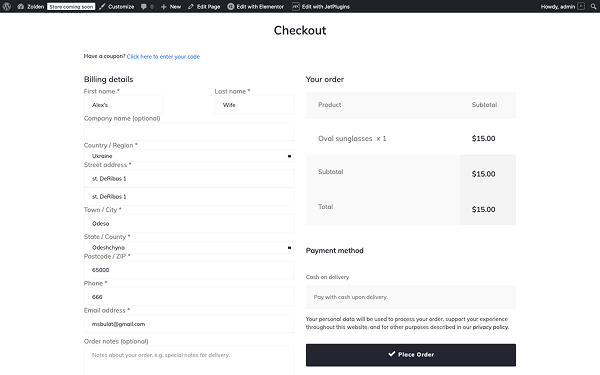The image size is (600, 375).
Task: Click Edit Page in admin bar
Action: coord(204,7)
